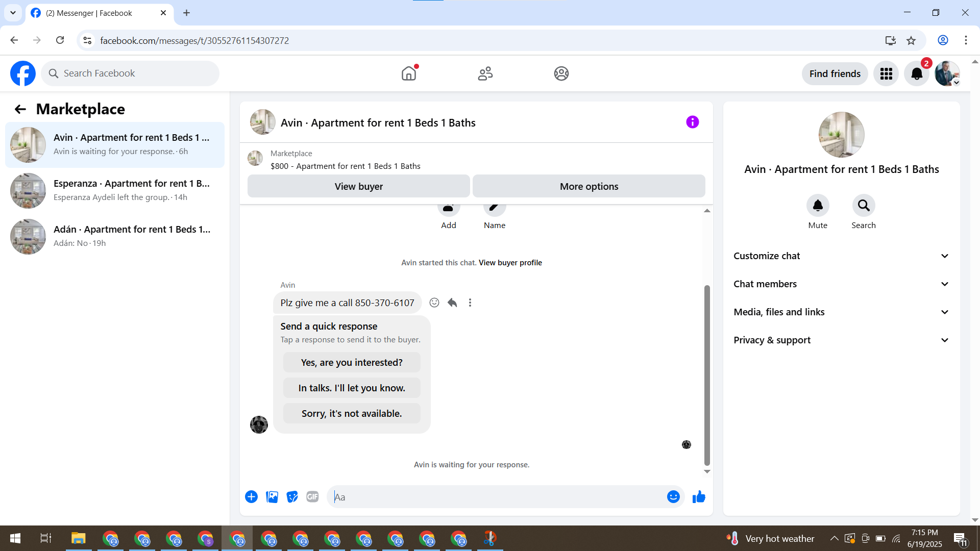The width and height of the screenshot is (980, 551).
Task: Attach a photo using the image icon
Action: point(272,497)
